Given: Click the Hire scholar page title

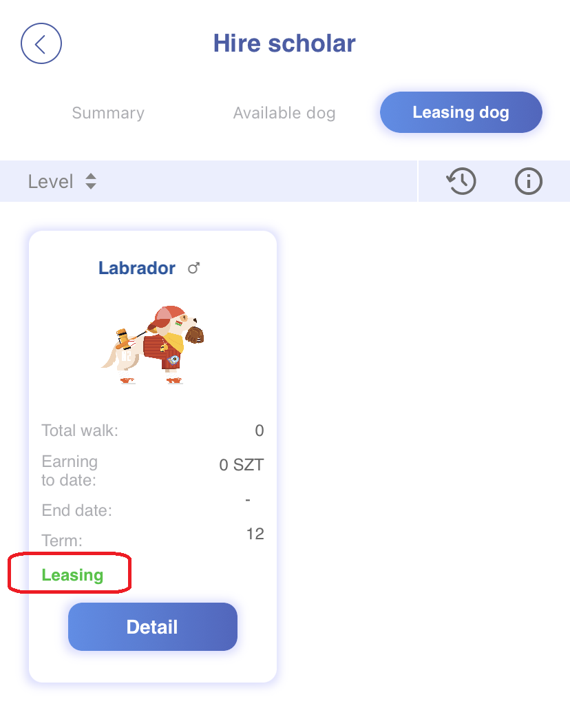Looking at the screenshot, I should click(x=284, y=43).
